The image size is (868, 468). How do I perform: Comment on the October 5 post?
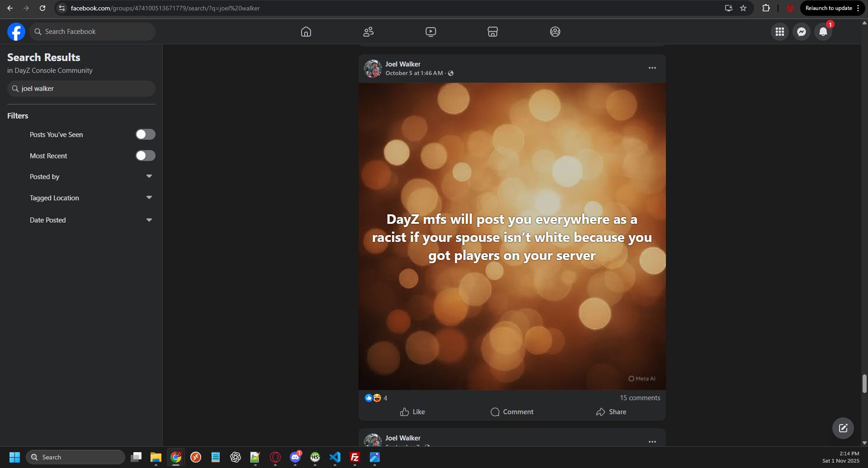pyautogui.click(x=512, y=412)
